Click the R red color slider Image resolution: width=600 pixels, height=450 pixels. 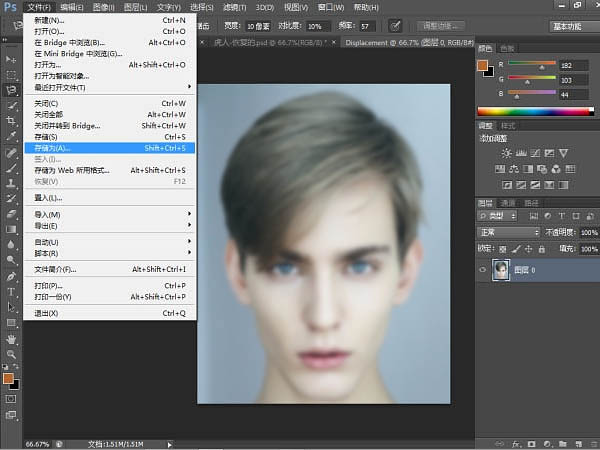532,63
